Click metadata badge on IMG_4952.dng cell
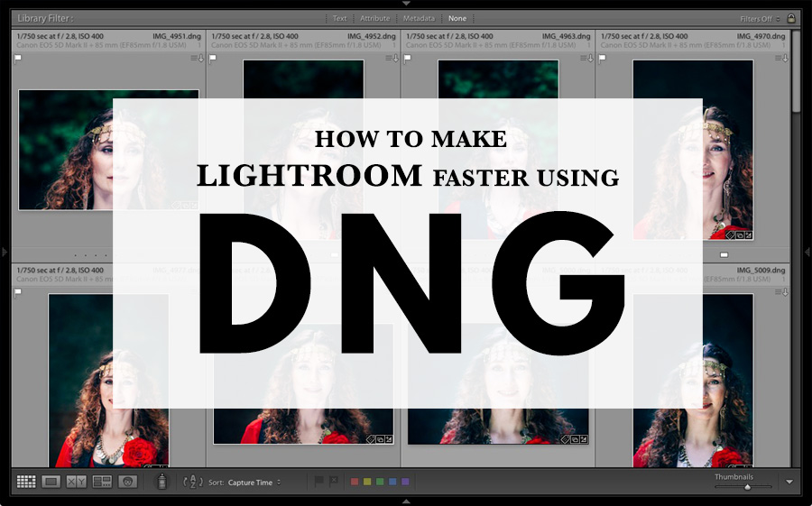The width and height of the screenshot is (812, 506). point(392,58)
